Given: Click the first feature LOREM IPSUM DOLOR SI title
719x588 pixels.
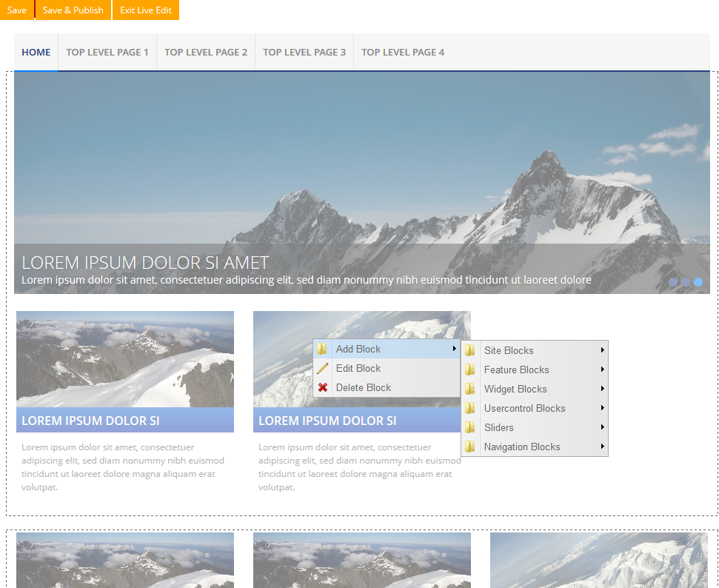Looking at the screenshot, I should click(x=90, y=421).
